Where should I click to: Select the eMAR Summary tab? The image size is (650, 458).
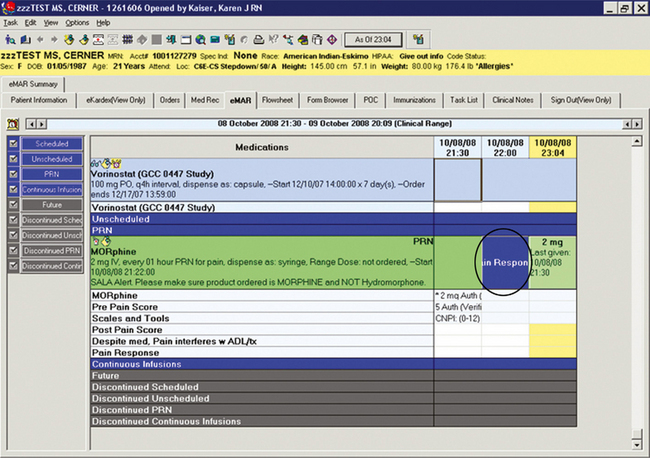[33, 84]
